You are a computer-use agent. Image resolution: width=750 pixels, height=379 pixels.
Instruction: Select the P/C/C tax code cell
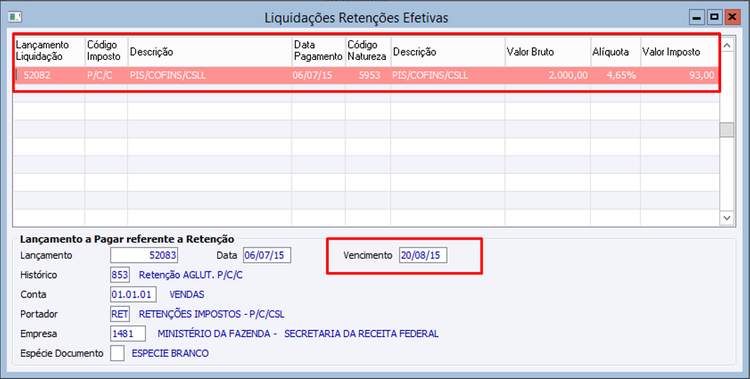point(106,75)
